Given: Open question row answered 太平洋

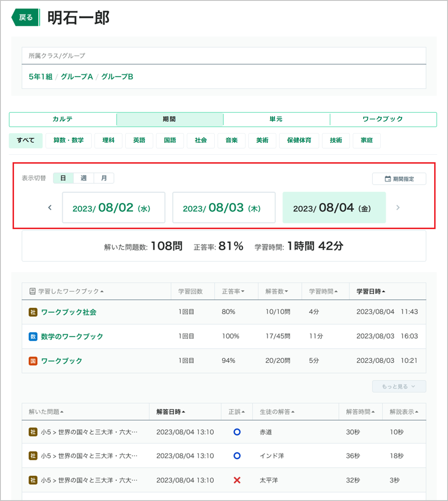Looking at the screenshot, I should (x=224, y=480).
